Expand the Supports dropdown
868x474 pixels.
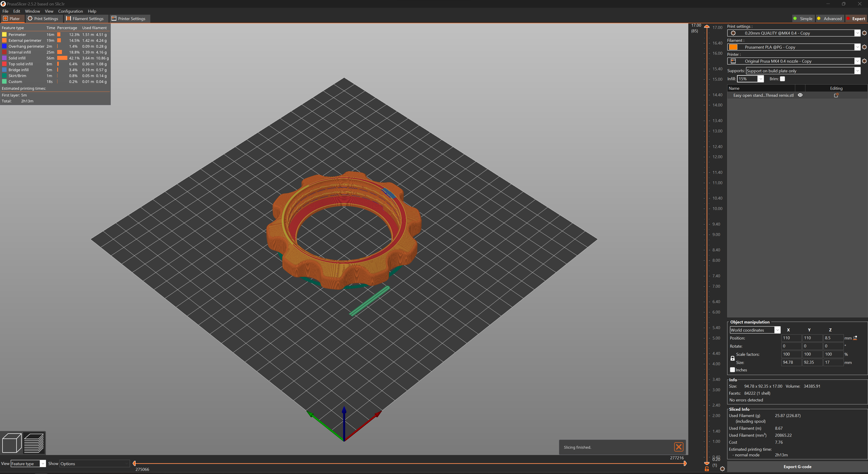pyautogui.click(x=857, y=71)
